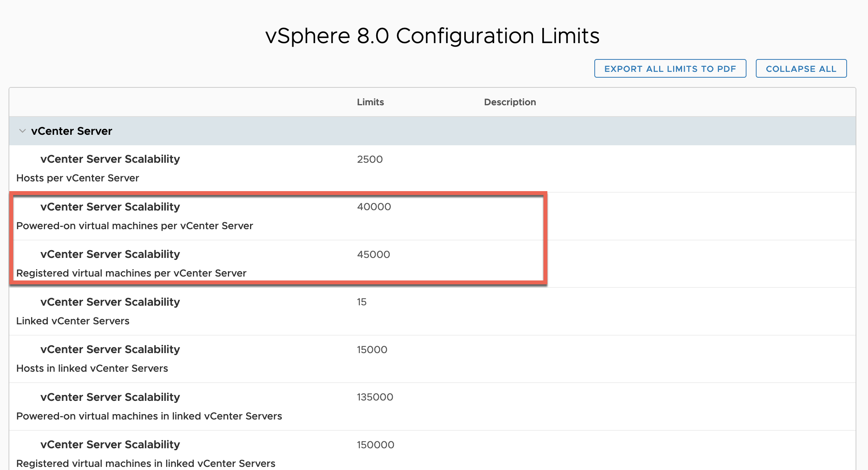Select Registered virtual machines per vCenter Server
The image size is (868, 470).
pos(131,273)
